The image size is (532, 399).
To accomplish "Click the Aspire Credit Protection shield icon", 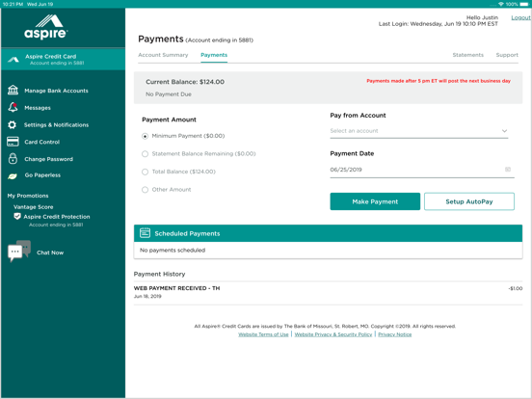I will (x=17, y=216).
